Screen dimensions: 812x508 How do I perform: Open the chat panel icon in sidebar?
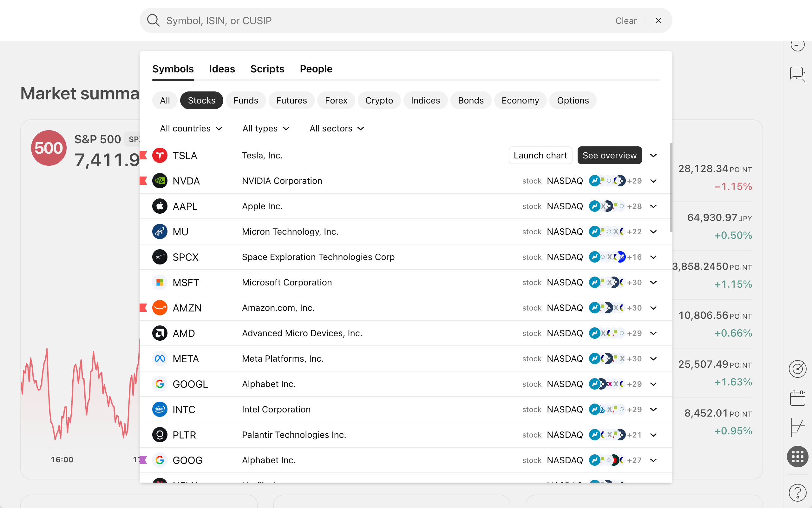click(797, 74)
